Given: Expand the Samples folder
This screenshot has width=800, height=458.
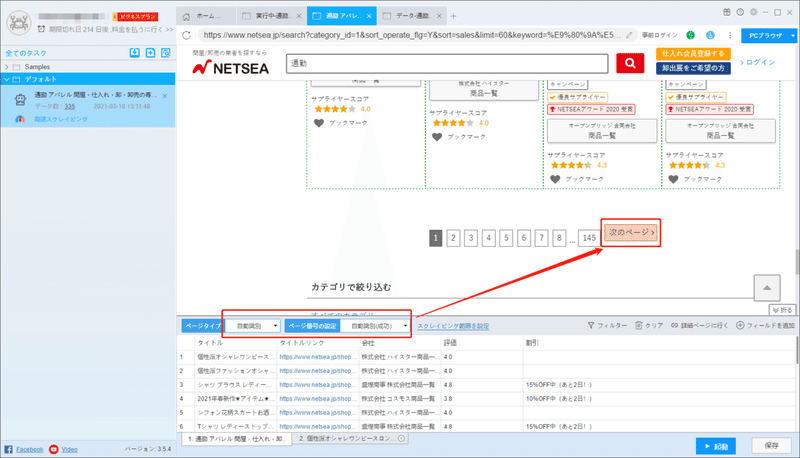Looking at the screenshot, I should 7,67.
